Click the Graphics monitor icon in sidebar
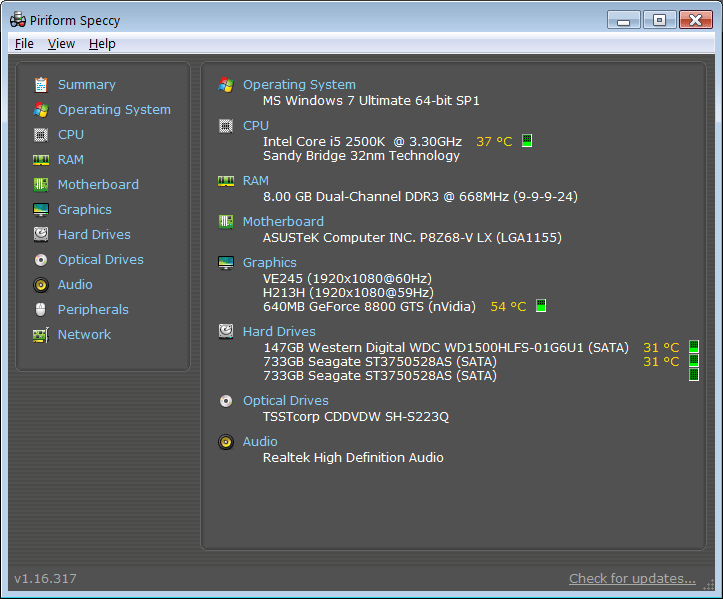Viewport: 723px width, 599px height. (41, 209)
